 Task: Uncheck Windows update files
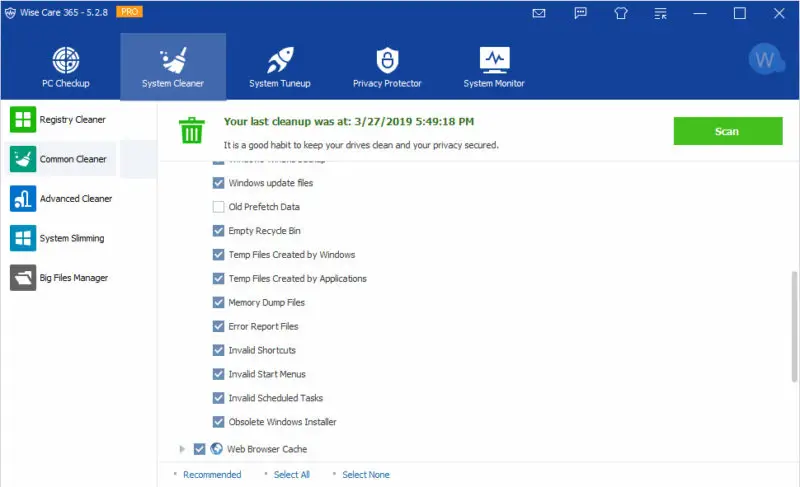(x=218, y=183)
